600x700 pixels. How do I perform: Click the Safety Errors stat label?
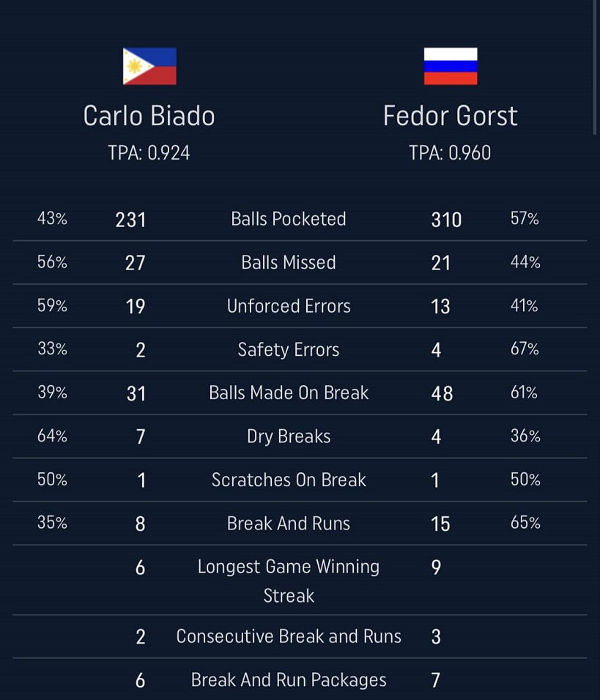(289, 350)
